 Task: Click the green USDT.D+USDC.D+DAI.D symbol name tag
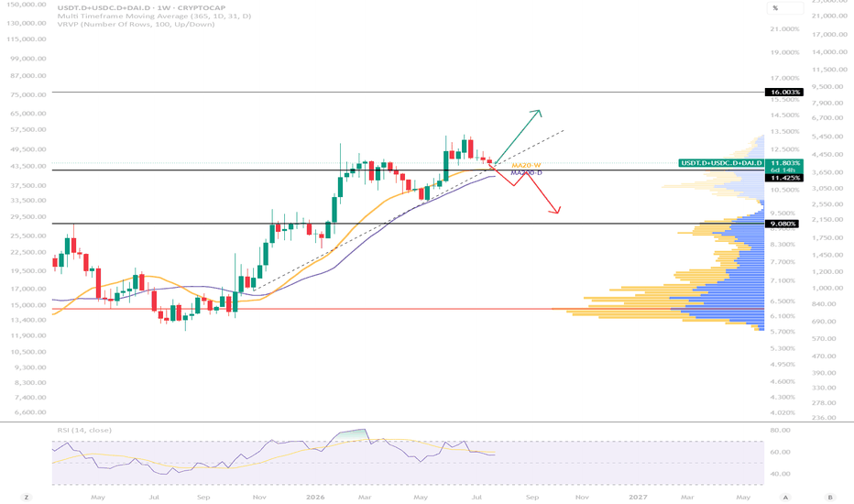coord(722,163)
